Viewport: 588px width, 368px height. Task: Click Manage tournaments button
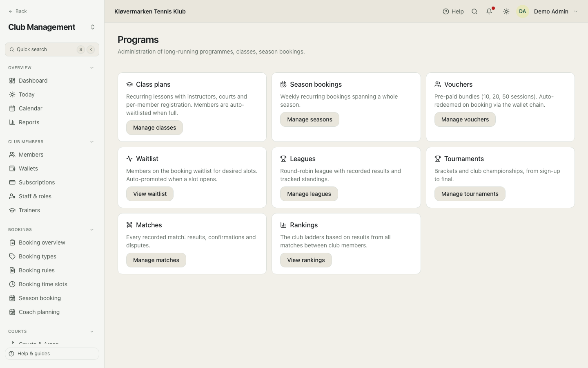tap(470, 194)
